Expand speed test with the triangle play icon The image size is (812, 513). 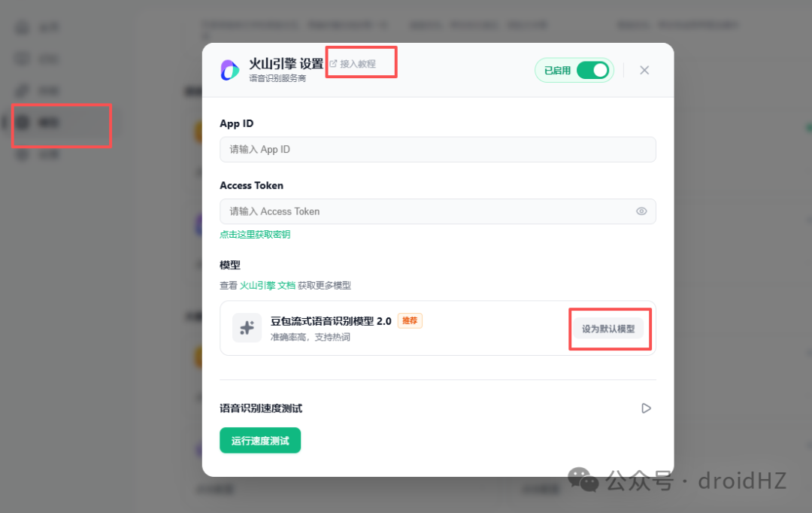(x=646, y=408)
